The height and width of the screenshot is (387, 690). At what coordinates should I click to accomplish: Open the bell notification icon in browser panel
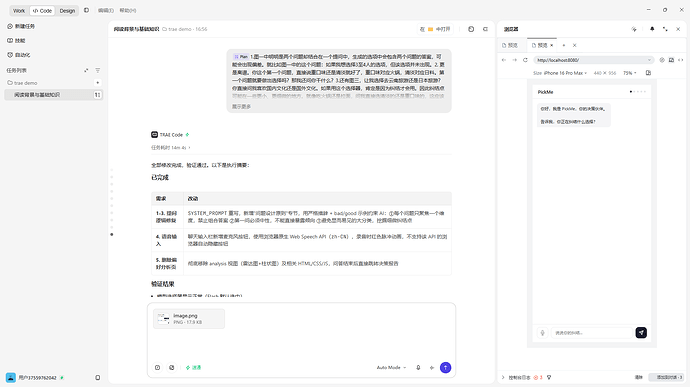point(652,29)
